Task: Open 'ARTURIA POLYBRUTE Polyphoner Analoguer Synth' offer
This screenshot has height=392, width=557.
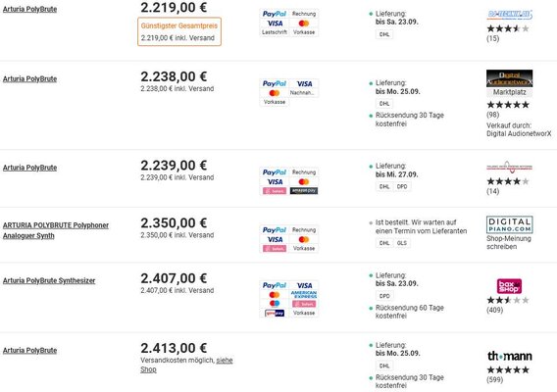Action: tap(56, 230)
